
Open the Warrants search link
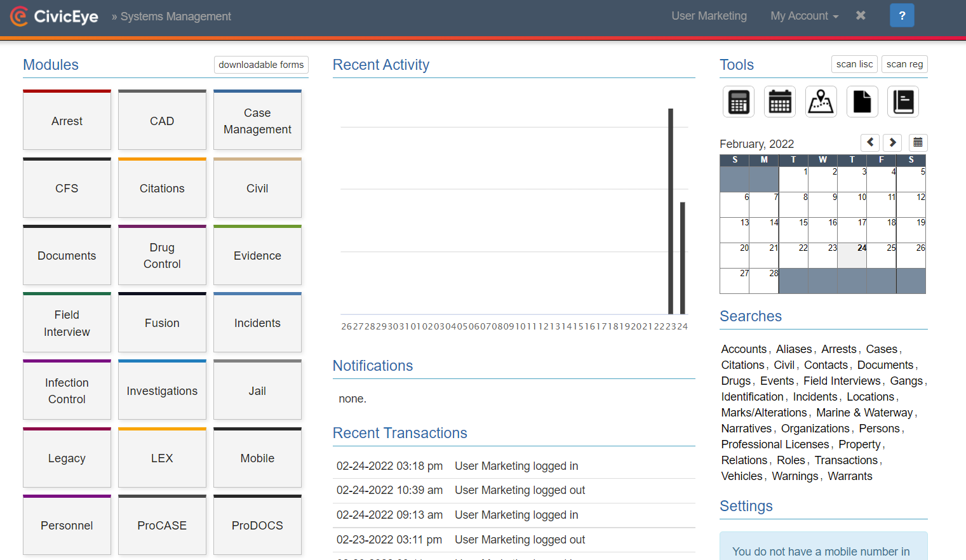tap(849, 476)
